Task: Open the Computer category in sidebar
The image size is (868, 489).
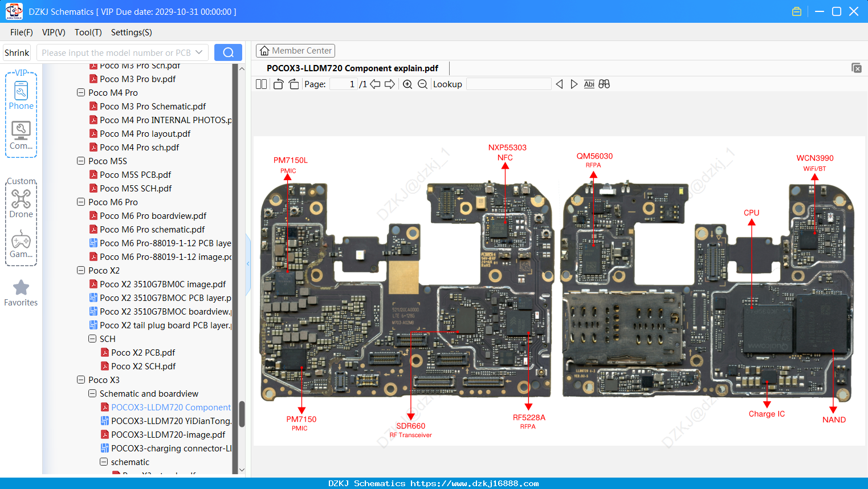Action: (21, 136)
